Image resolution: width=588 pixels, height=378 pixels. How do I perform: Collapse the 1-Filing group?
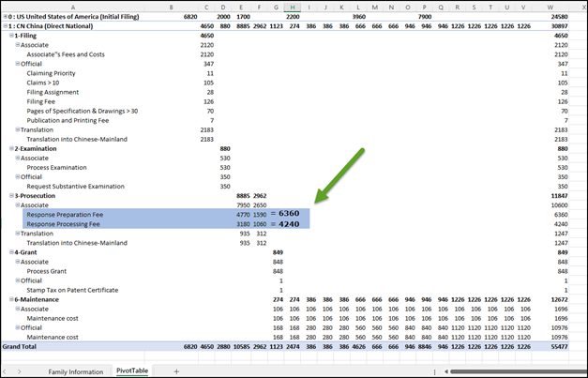pos(12,36)
